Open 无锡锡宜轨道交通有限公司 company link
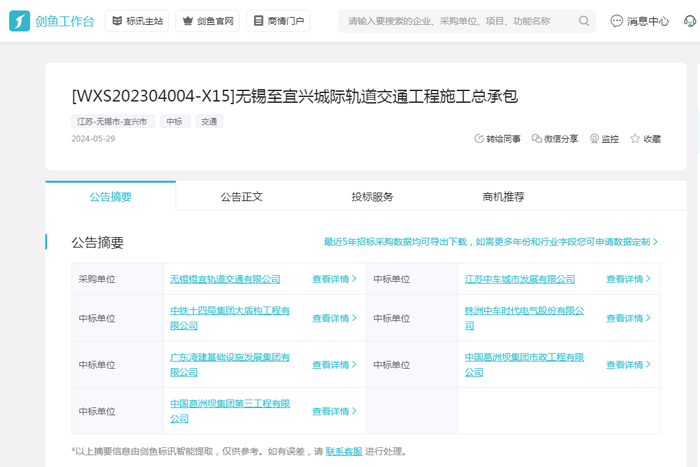The height and width of the screenshot is (467, 700). tap(225, 280)
